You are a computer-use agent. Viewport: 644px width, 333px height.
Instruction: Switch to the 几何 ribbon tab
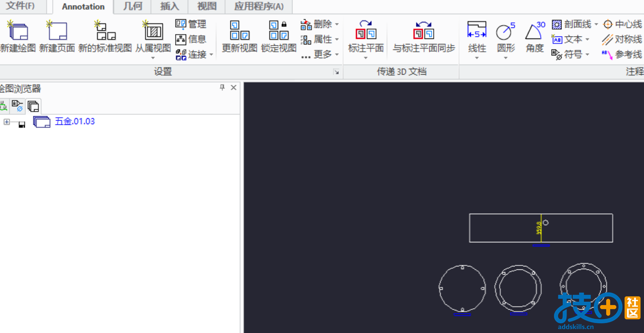132,6
